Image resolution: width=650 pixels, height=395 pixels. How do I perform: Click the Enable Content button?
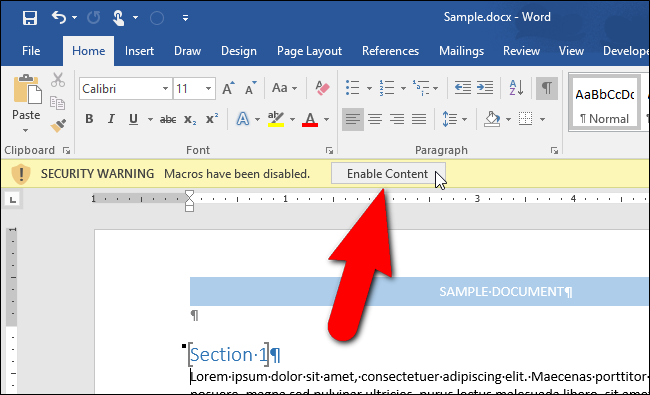388,174
